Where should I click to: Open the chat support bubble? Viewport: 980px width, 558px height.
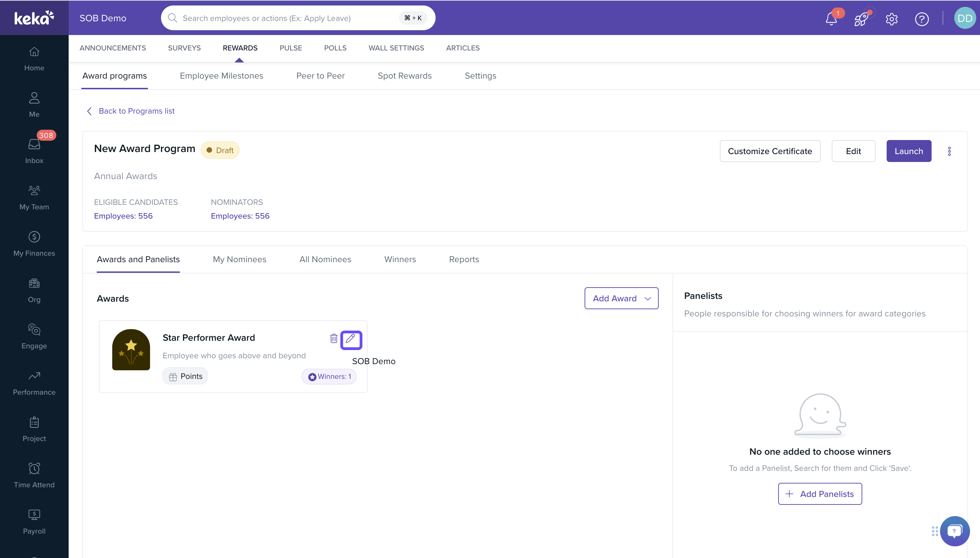(954, 531)
